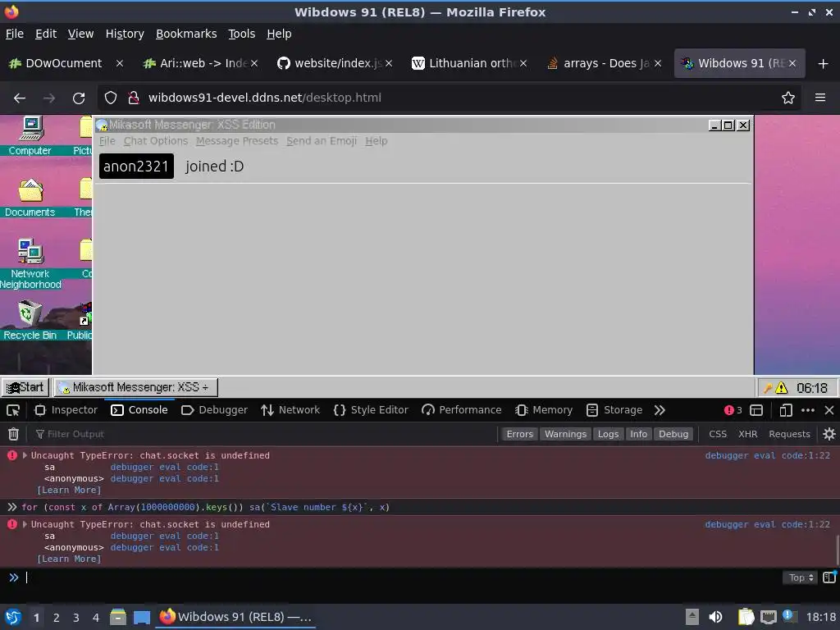This screenshot has height=630, width=840.
Task: Switch to the Network devtools tab
Action: coord(290,410)
